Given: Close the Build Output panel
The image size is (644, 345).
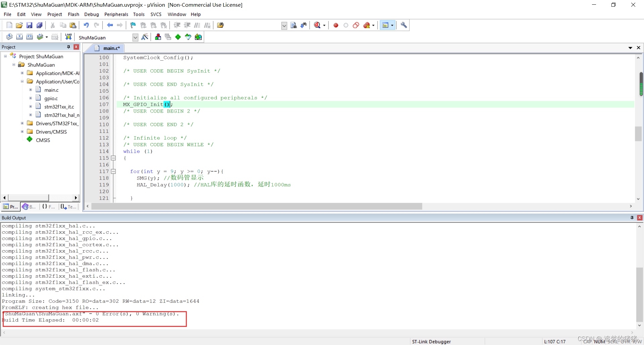Looking at the screenshot, I should point(640,218).
